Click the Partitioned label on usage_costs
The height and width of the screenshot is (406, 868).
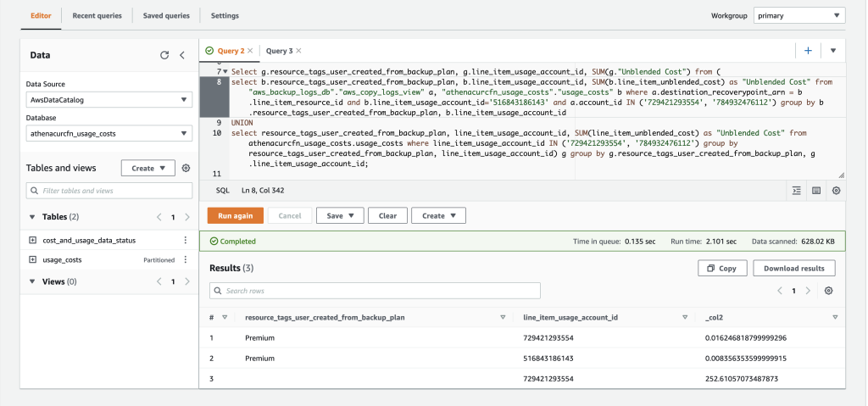159,259
